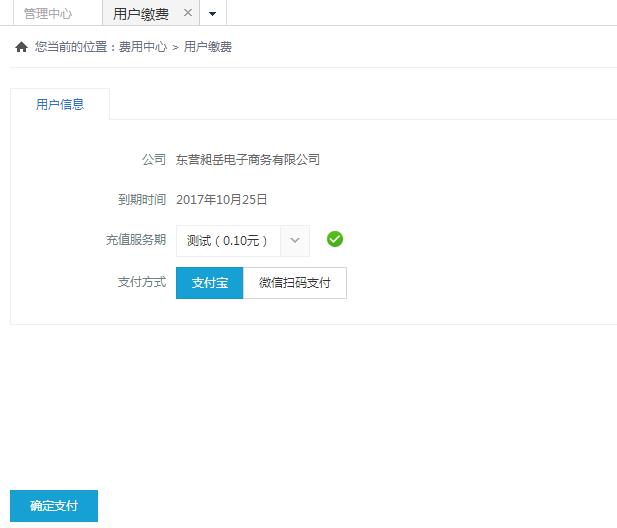The image size is (617, 528).
Task: Click the 支付方式 label
Action: tap(142, 282)
